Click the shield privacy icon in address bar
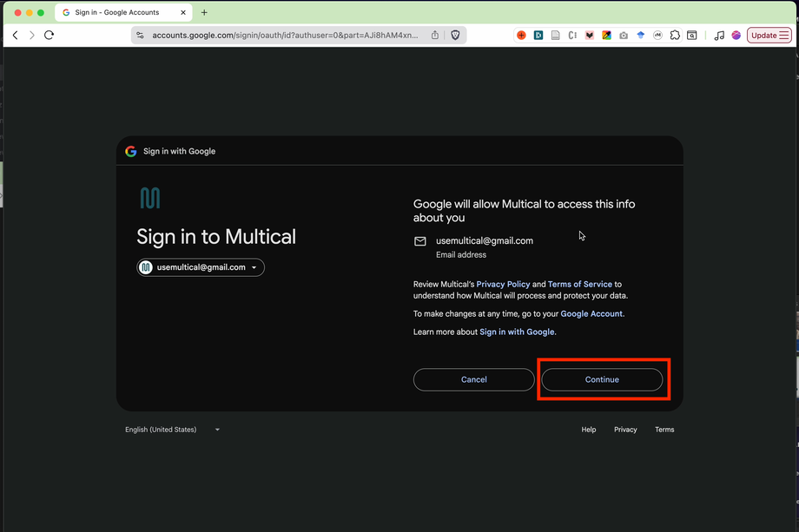The width and height of the screenshot is (799, 532). 454,35
